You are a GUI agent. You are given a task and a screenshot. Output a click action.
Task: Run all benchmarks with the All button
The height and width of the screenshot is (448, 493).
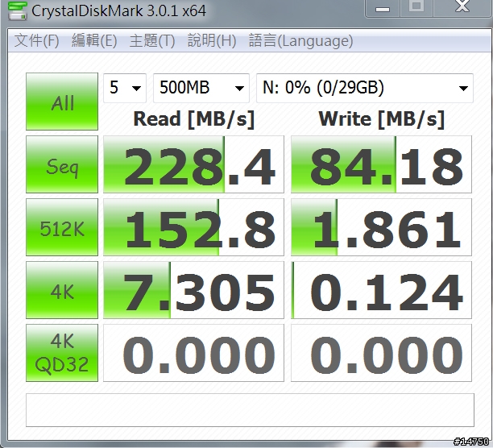tap(62, 102)
